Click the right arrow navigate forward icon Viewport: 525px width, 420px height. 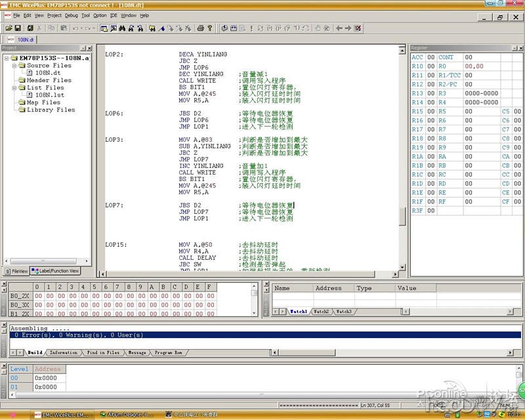click(x=348, y=28)
